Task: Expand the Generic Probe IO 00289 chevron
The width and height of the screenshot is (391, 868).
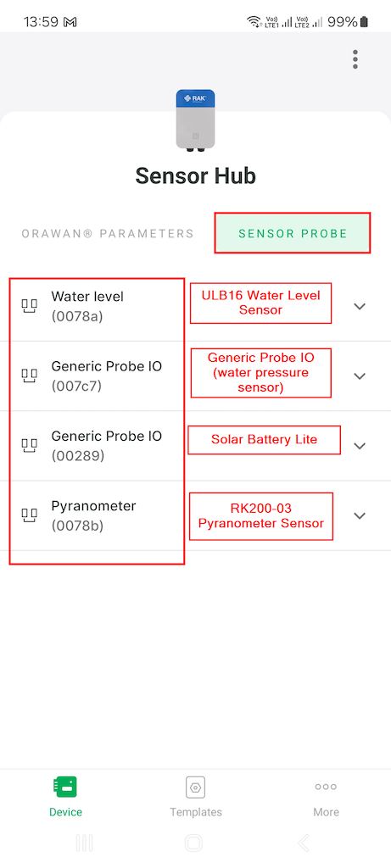Action: [x=360, y=446]
